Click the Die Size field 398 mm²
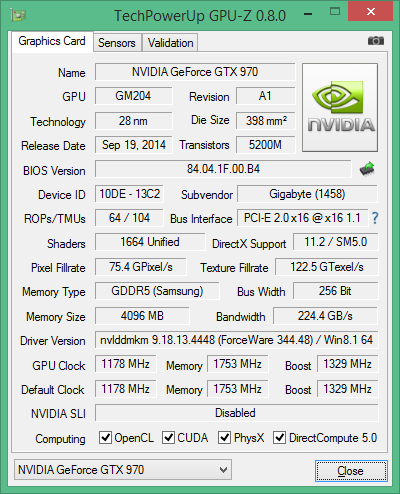 click(x=266, y=121)
